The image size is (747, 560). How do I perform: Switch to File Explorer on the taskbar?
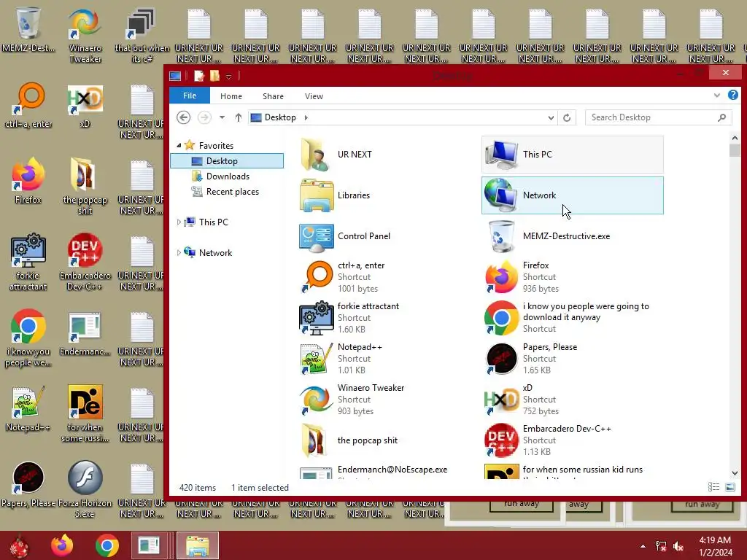(197, 545)
